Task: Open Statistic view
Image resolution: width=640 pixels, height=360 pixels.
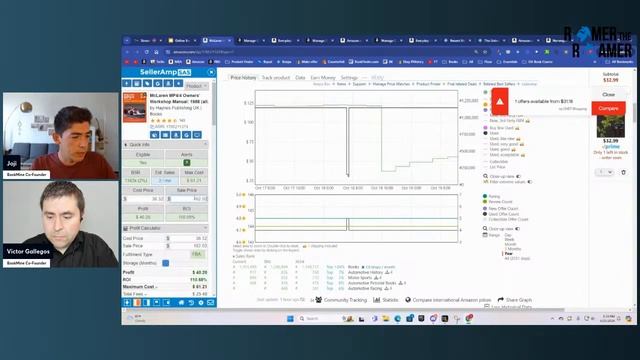Action: (386, 300)
